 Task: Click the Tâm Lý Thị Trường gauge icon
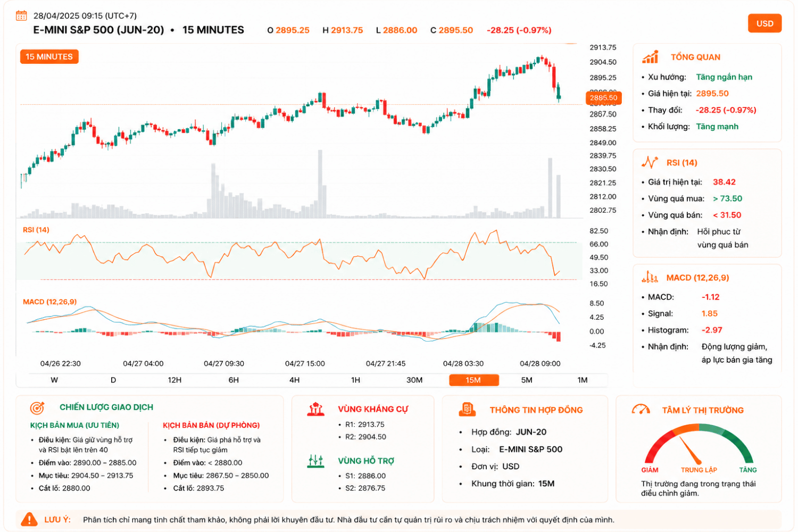point(641,410)
